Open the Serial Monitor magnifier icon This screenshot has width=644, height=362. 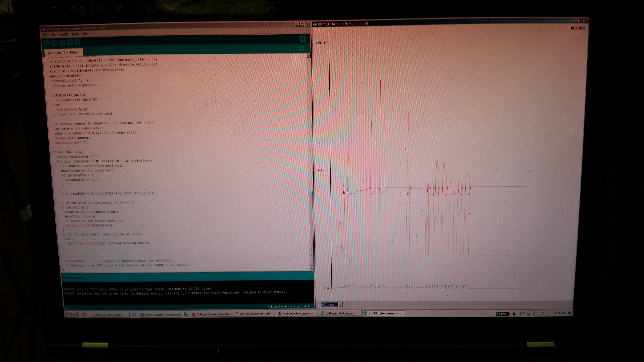click(x=302, y=39)
